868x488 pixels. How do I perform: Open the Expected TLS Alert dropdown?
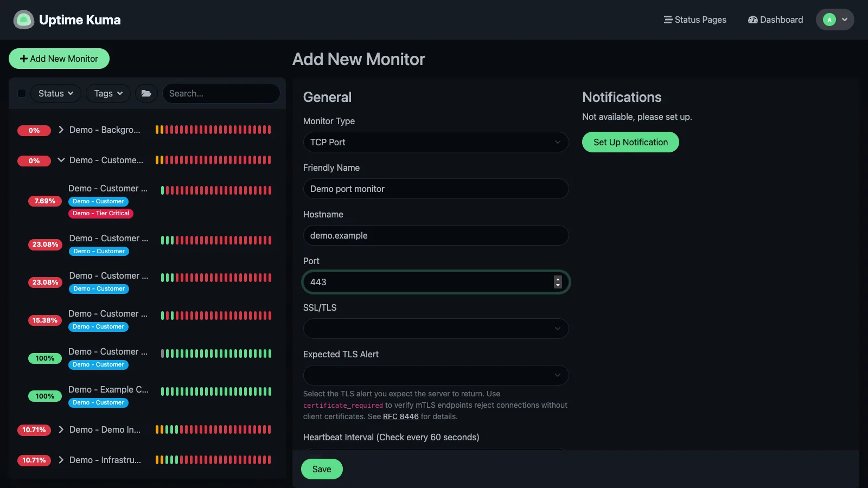pyautogui.click(x=436, y=375)
